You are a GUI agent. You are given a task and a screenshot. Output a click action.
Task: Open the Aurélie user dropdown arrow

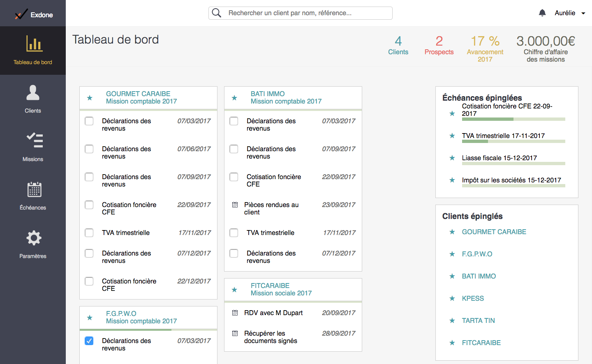[x=583, y=14]
